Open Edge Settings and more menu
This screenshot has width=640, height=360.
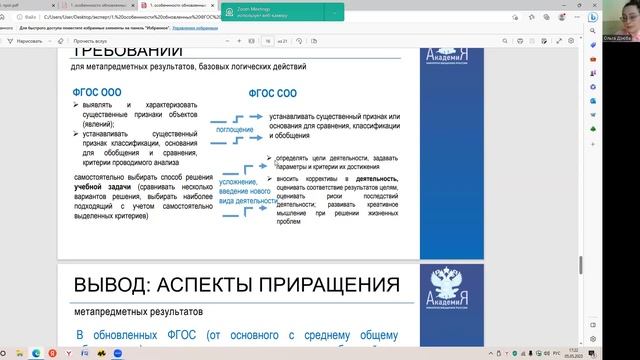pyautogui.click(x=577, y=17)
